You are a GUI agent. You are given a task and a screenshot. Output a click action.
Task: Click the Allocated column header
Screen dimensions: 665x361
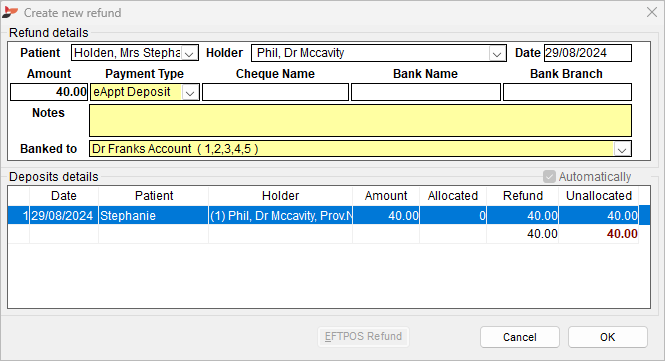pos(453,196)
